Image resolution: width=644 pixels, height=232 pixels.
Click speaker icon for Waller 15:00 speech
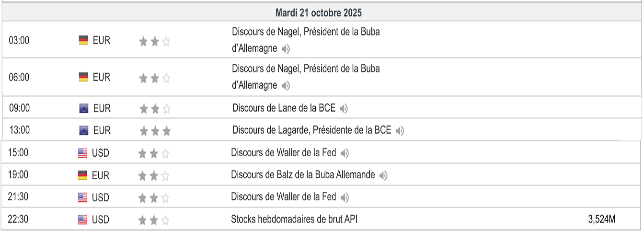(x=345, y=153)
